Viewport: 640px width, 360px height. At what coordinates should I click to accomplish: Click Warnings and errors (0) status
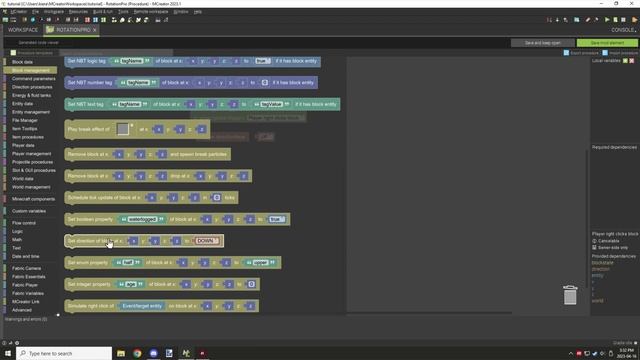[26, 319]
